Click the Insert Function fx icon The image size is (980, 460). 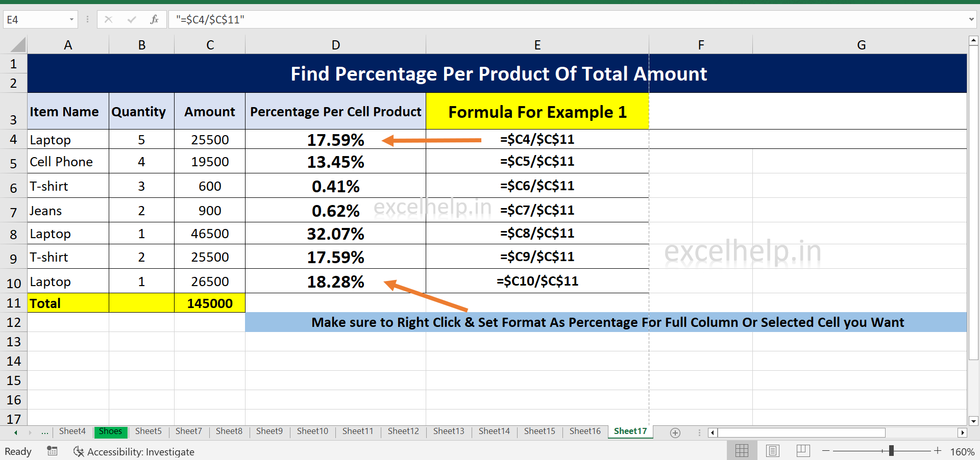pyautogui.click(x=154, y=19)
